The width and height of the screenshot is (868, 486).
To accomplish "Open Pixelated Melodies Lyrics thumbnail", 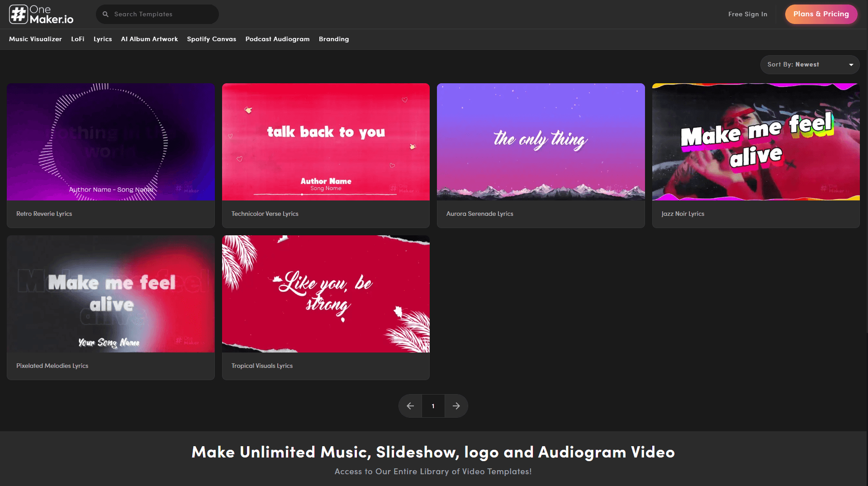I will click(x=111, y=294).
